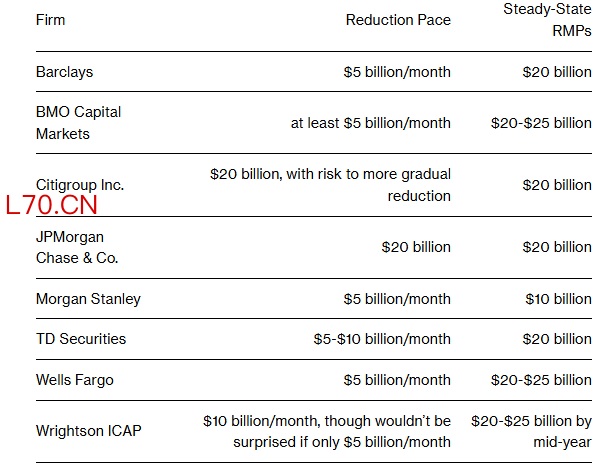The width and height of the screenshot is (610, 470).
Task: Select Morgan Stanley's $10 billion steady-state value
Action: tap(558, 299)
